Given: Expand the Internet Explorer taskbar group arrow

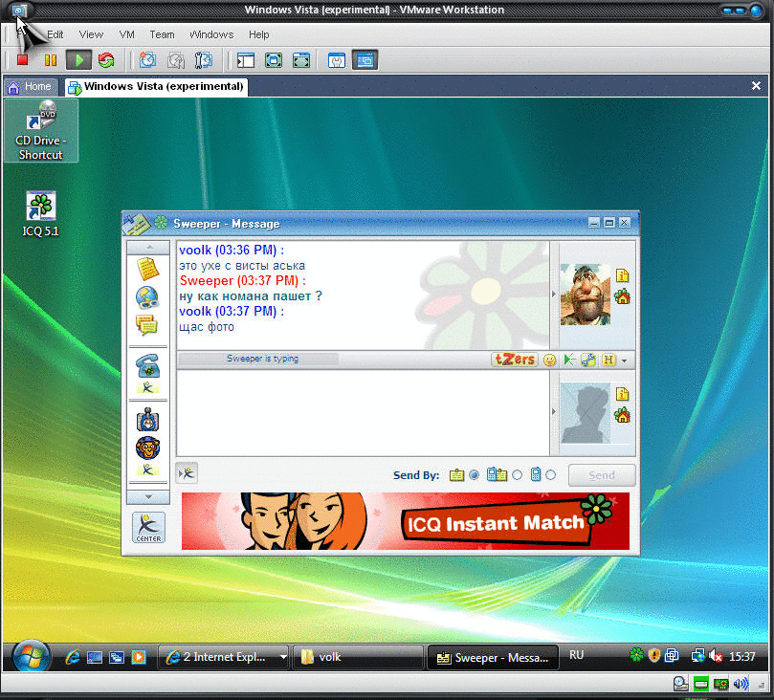Looking at the screenshot, I should click(x=283, y=657).
